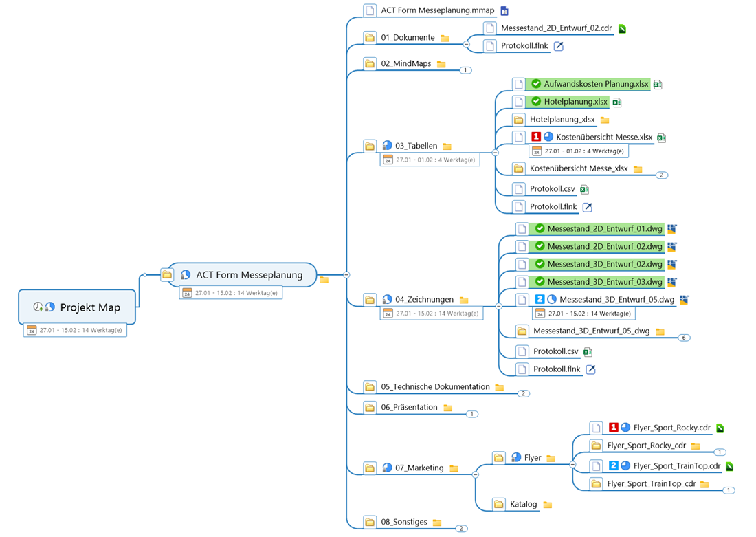Select the 08_Sonstiges topic

click(x=404, y=522)
